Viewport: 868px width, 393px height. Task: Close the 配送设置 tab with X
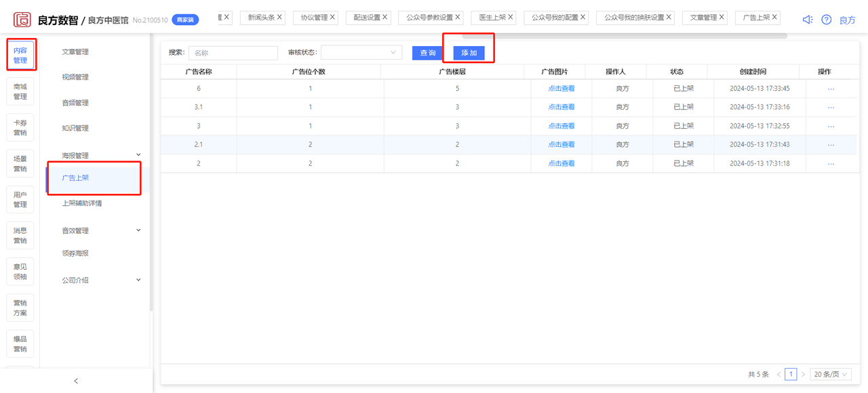[x=385, y=17]
